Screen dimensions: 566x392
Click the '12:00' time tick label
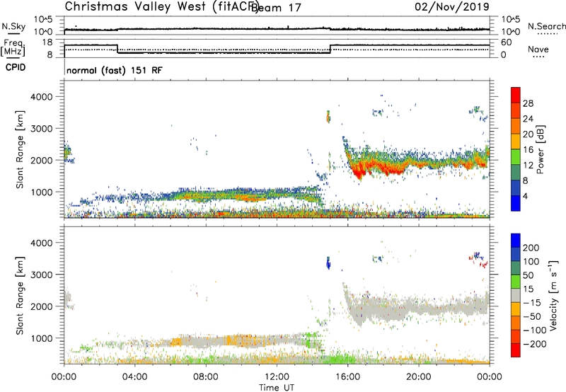click(x=277, y=377)
